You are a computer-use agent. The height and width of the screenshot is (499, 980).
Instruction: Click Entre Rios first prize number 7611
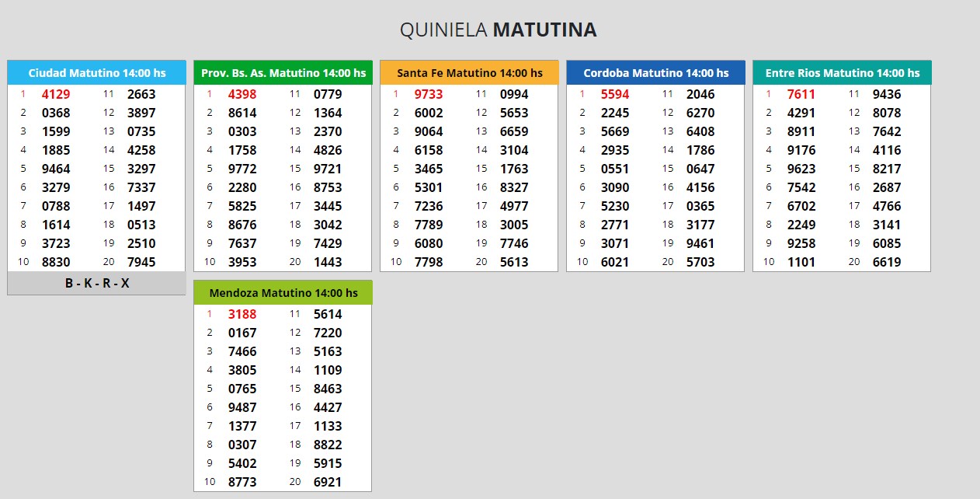click(x=801, y=94)
